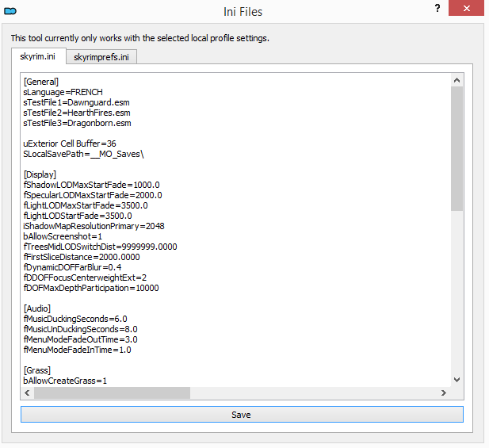Click the vertical scrollbar up arrow

pos(457,81)
